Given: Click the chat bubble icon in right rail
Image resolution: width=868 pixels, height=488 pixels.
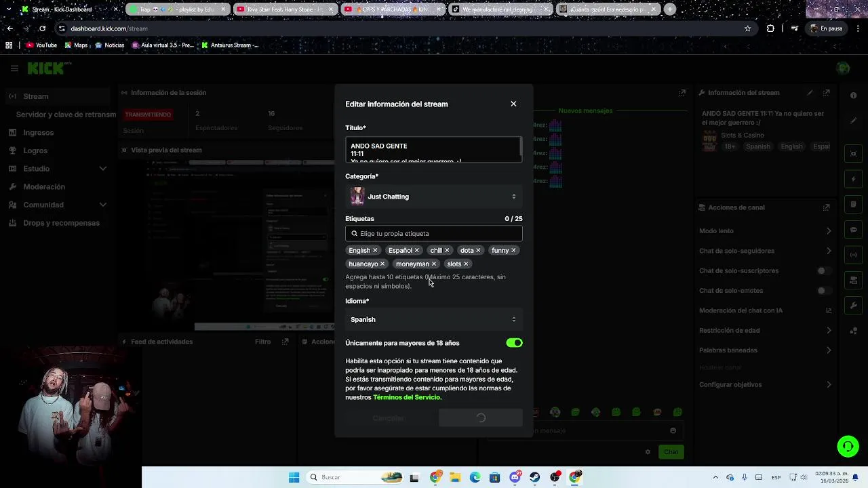Looking at the screenshot, I should (853, 230).
